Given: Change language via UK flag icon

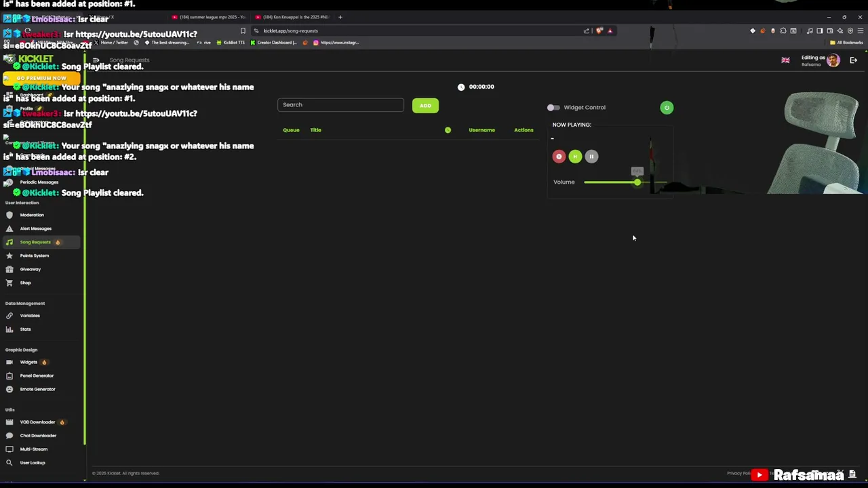Looking at the screenshot, I should pos(785,60).
